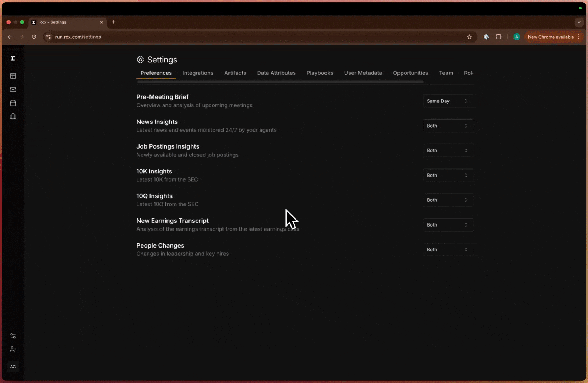The image size is (588, 383).
Task: Open the calendar sidebar icon
Action: 13,103
